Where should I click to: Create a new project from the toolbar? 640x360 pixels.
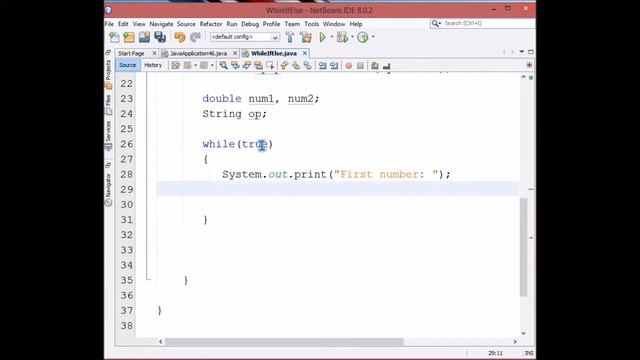129,37
